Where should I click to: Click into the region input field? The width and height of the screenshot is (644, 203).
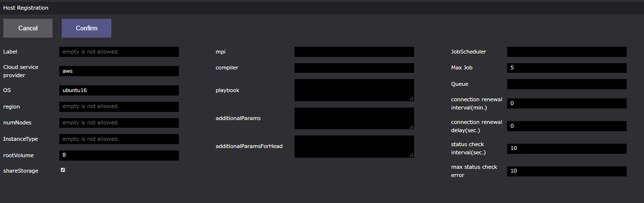tap(119, 107)
